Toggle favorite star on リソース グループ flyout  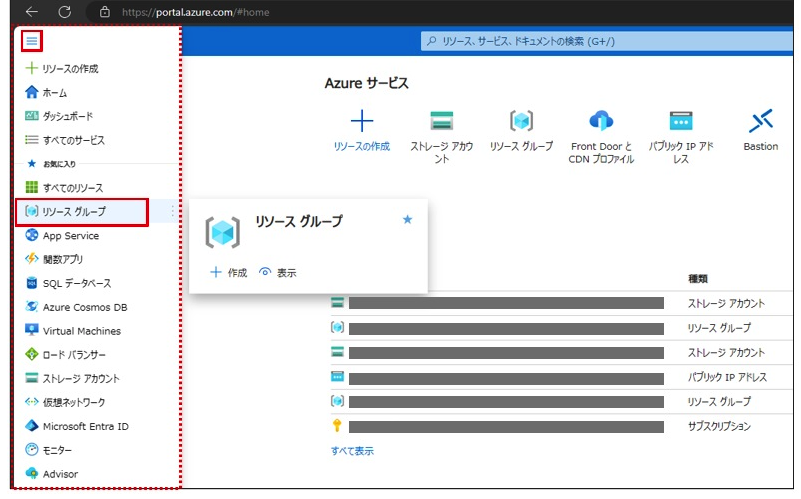click(407, 220)
